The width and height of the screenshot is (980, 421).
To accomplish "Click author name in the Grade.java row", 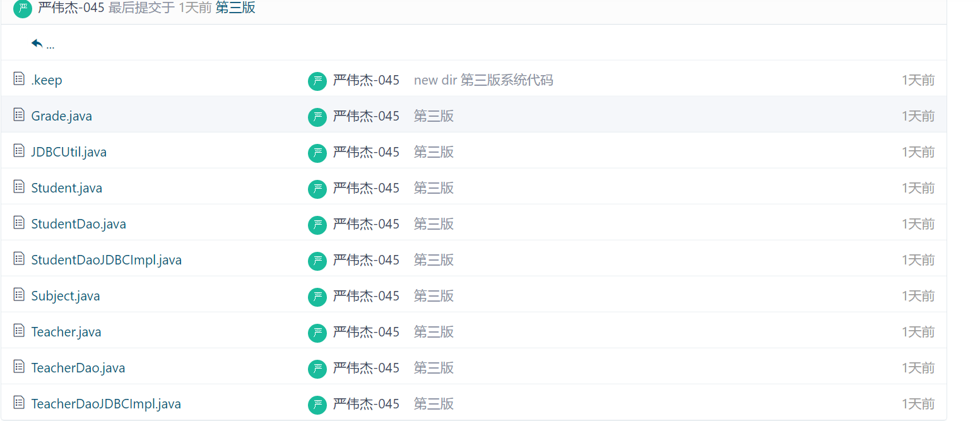I will point(366,116).
